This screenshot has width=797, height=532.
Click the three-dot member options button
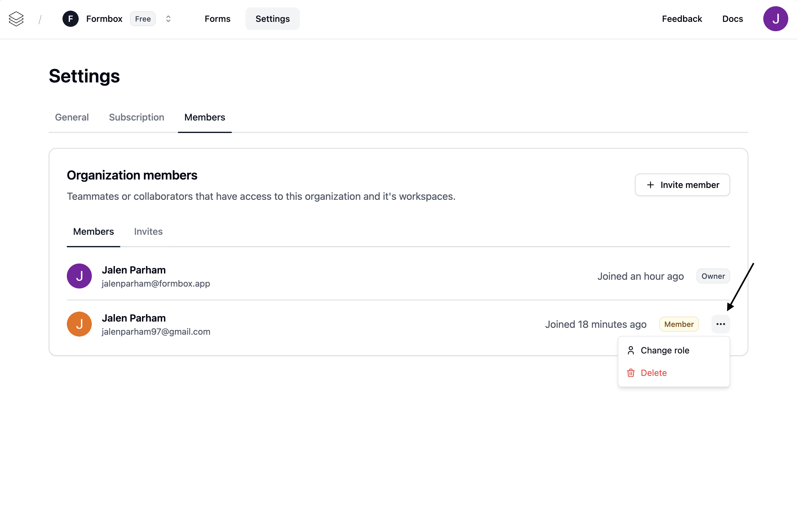(x=720, y=324)
